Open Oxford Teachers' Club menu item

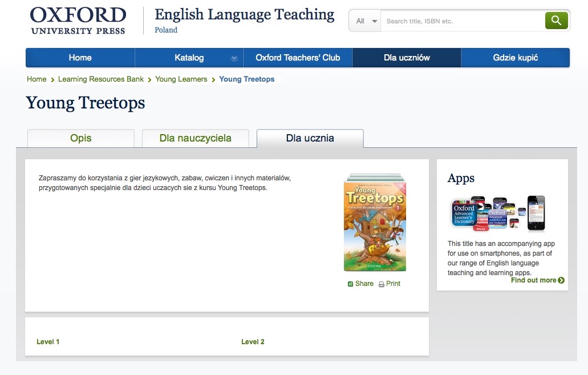[298, 58]
